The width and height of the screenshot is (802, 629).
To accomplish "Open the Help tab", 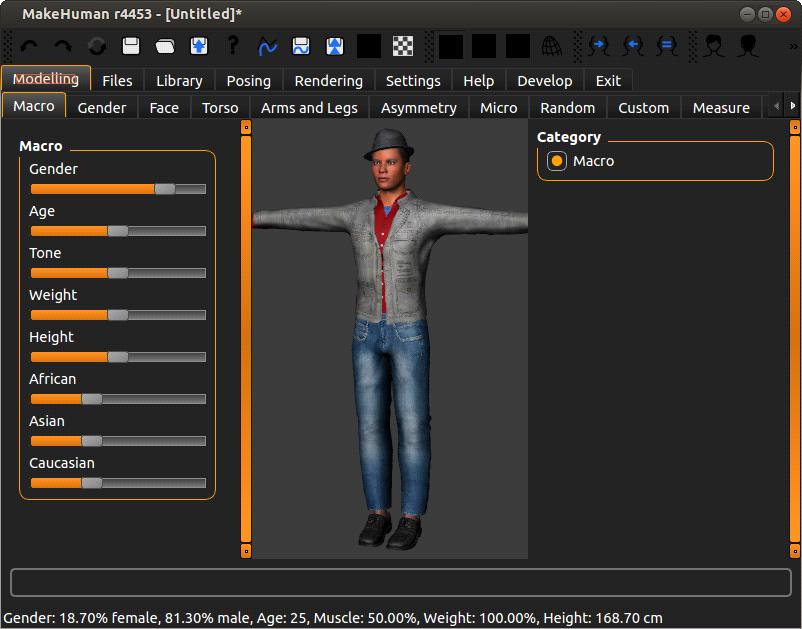I will click(x=479, y=81).
